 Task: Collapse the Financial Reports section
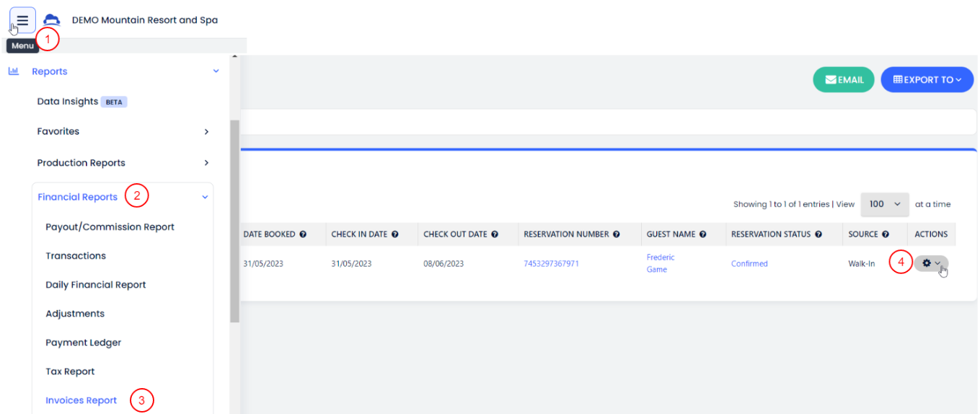pyautogui.click(x=205, y=198)
